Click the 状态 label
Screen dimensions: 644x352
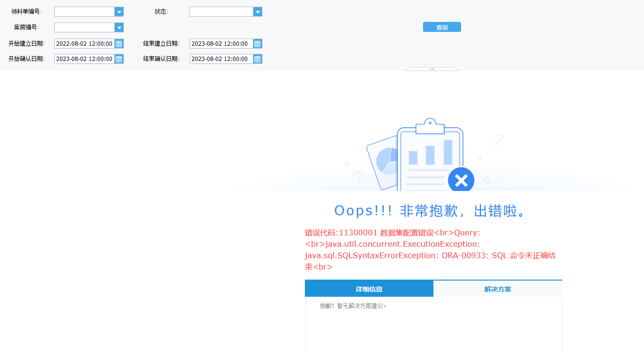(x=161, y=11)
